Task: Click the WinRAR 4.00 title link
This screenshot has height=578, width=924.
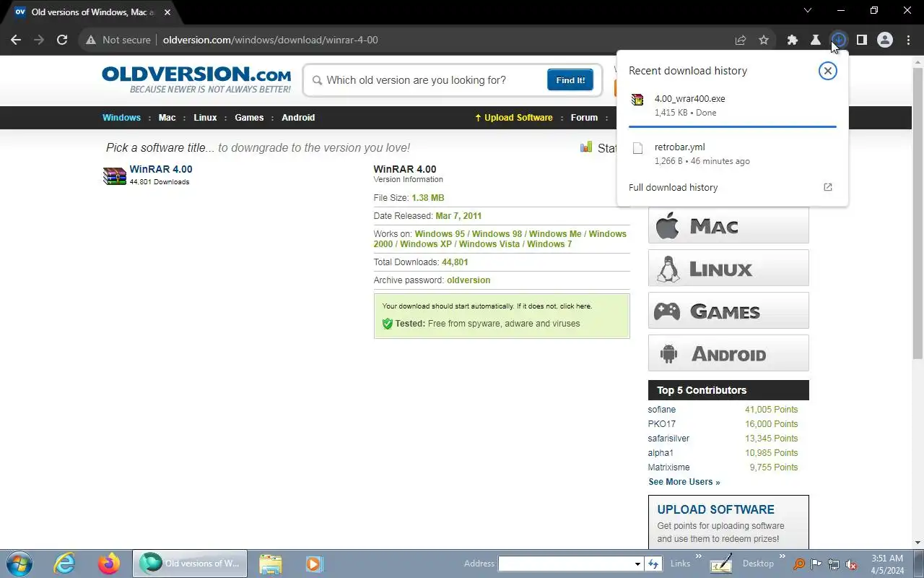Action: (x=161, y=169)
